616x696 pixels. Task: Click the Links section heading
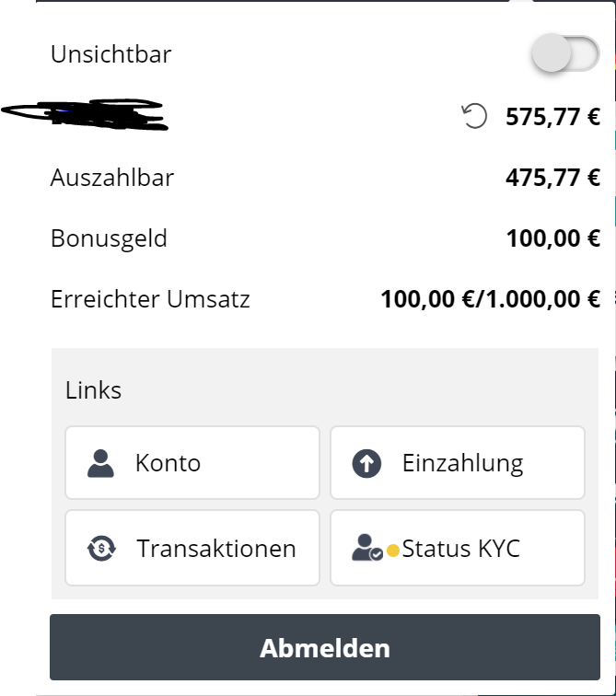click(93, 390)
